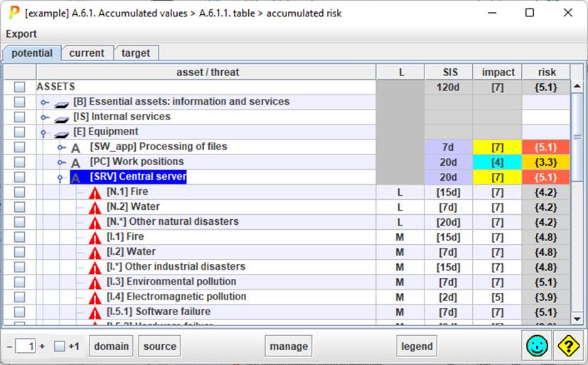The width and height of the screenshot is (588, 365).
Task: Switch to the target tab
Action: [135, 53]
